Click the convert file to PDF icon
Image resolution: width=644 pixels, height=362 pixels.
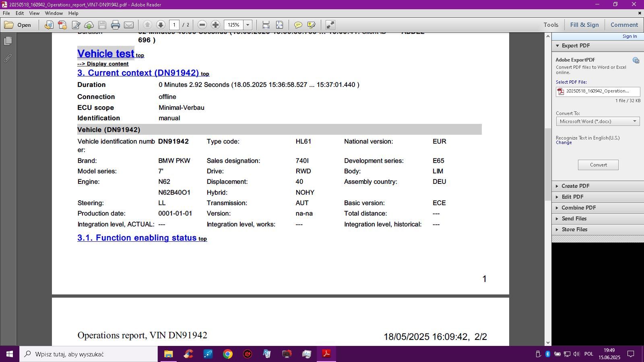coord(49,25)
